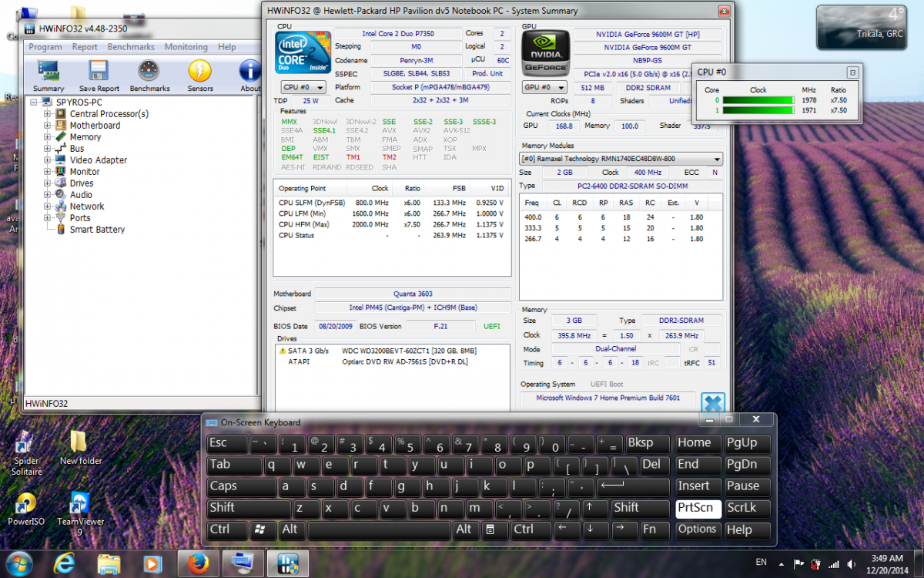Toggle left Alt on the On-Screen Keyboard

[x=293, y=530]
